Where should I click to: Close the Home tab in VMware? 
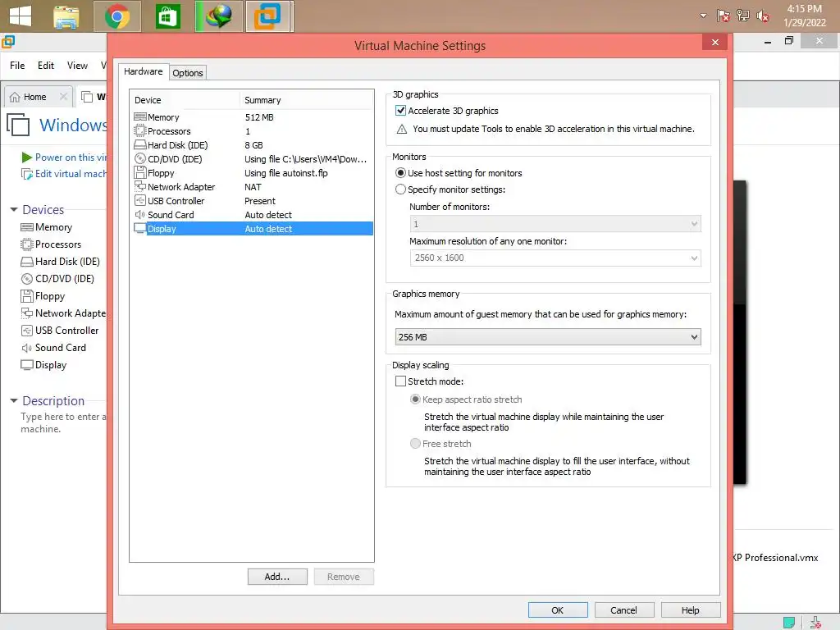click(x=63, y=97)
